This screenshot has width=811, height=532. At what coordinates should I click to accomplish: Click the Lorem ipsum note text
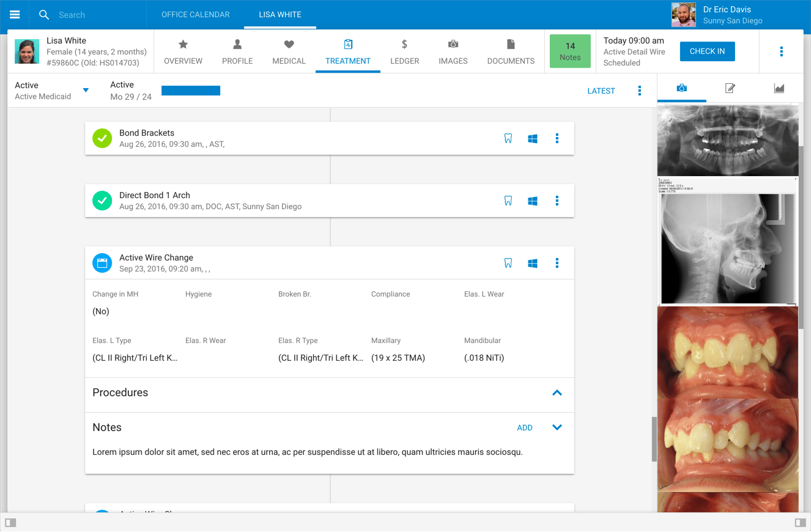[x=308, y=453]
